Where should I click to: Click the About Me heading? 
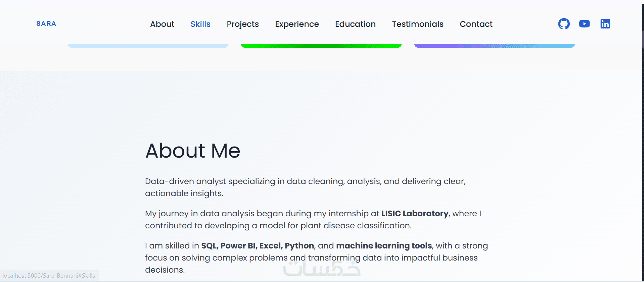(x=193, y=151)
